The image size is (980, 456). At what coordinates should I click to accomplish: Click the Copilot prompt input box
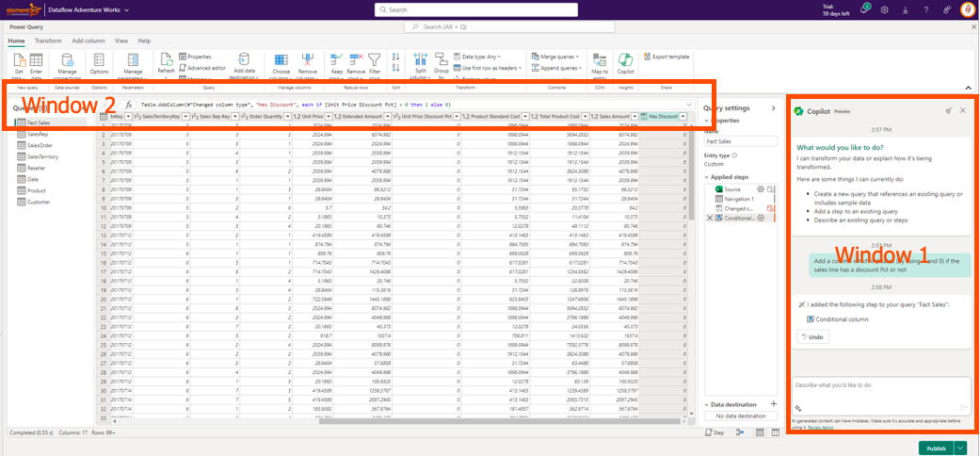tap(882, 396)
